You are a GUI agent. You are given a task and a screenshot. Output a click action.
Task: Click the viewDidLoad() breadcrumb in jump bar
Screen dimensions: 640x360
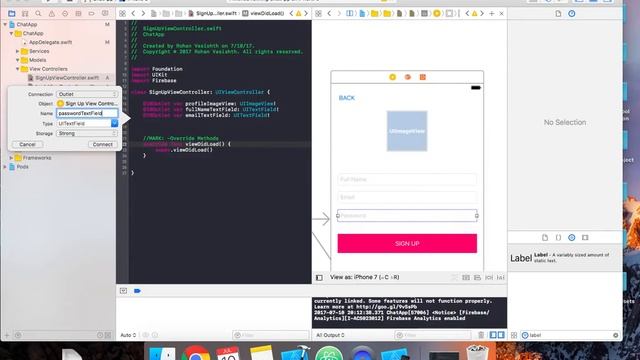(x=263, y=13)
